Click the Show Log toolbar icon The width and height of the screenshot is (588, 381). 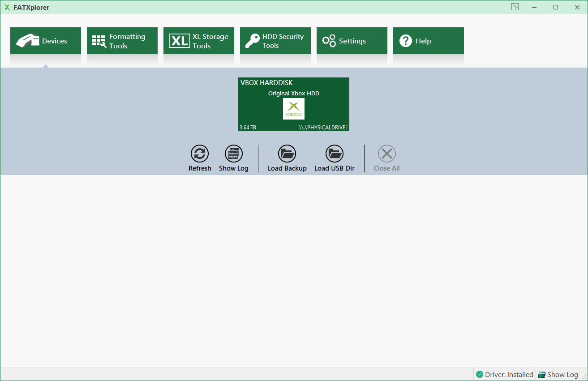coord(234,154)
